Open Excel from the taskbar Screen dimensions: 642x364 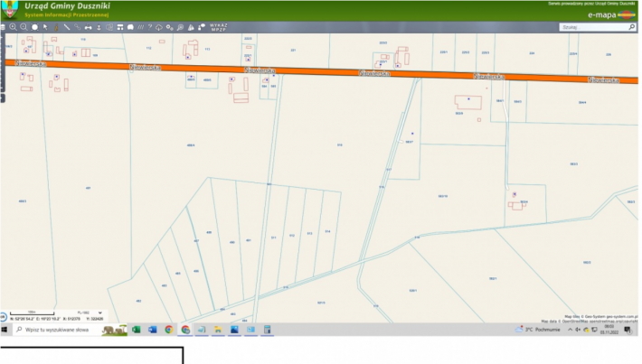coord(136,330)
